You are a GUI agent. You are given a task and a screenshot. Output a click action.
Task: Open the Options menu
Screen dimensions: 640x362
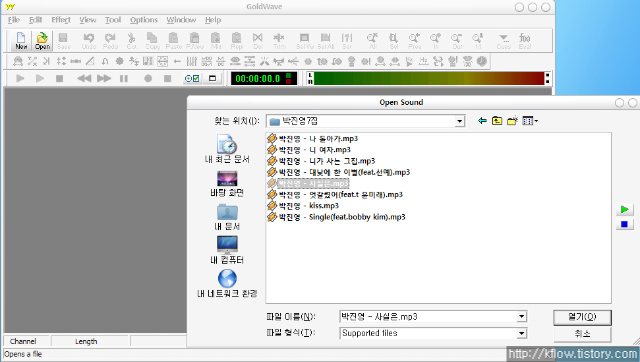[x=144, y=20]
